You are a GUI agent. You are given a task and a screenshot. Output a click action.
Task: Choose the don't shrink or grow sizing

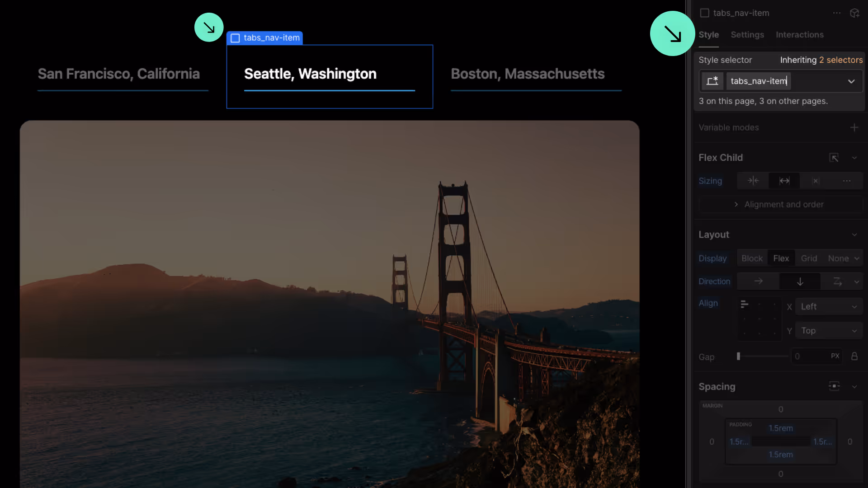pos(816,181)
